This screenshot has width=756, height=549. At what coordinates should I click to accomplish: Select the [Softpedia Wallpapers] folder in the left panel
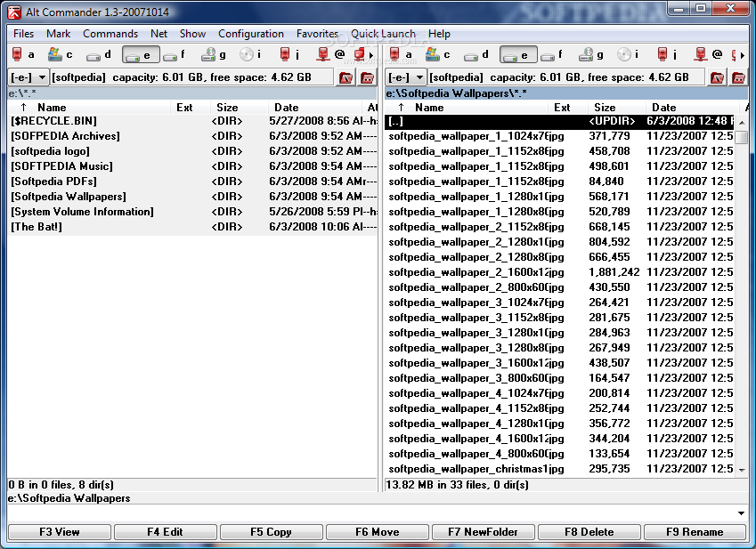tap(192, 197)
